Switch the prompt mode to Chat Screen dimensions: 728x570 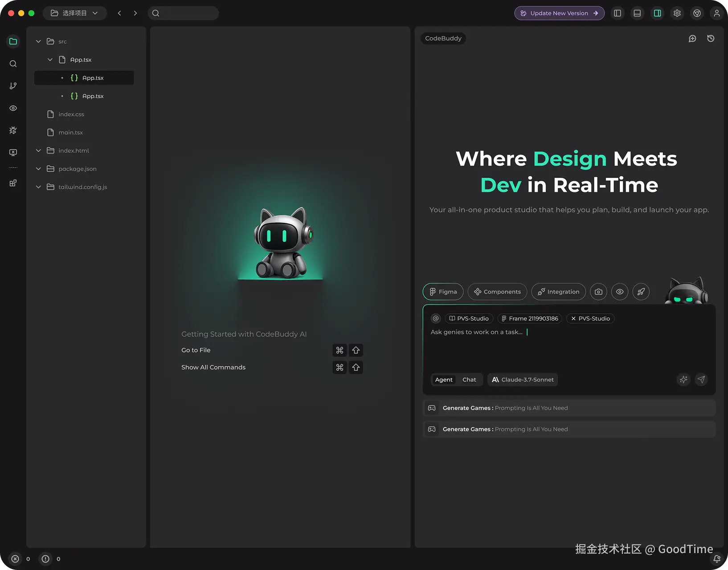[469, 379]
